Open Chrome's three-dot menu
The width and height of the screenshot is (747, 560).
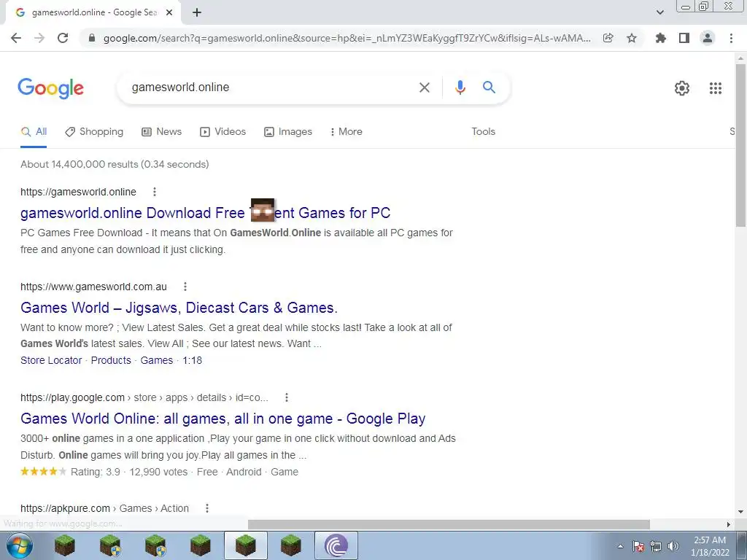[x=731, y=38]
